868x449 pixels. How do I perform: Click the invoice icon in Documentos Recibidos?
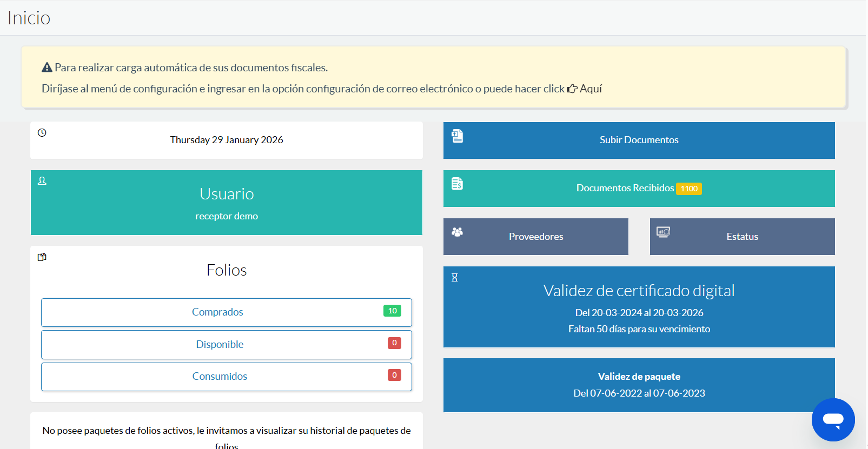tap(458, 184)
